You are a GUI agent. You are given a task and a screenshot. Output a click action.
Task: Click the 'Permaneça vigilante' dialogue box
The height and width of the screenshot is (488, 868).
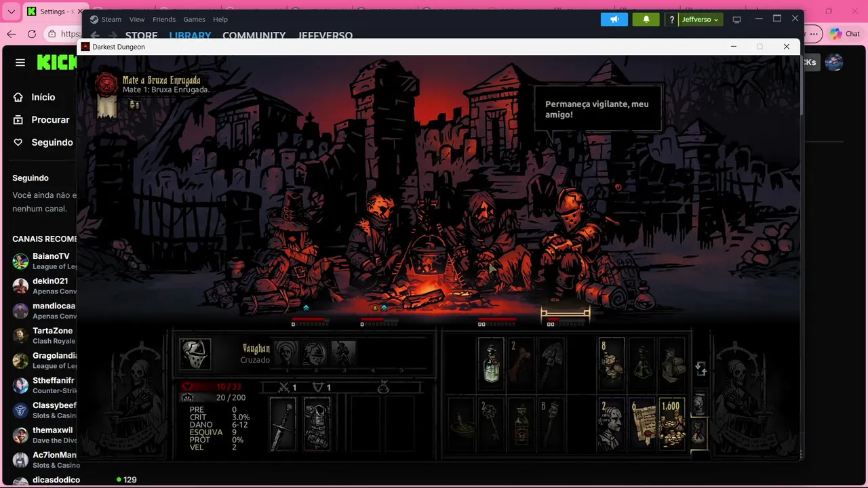pyautogui.click(x=597, y=108)
